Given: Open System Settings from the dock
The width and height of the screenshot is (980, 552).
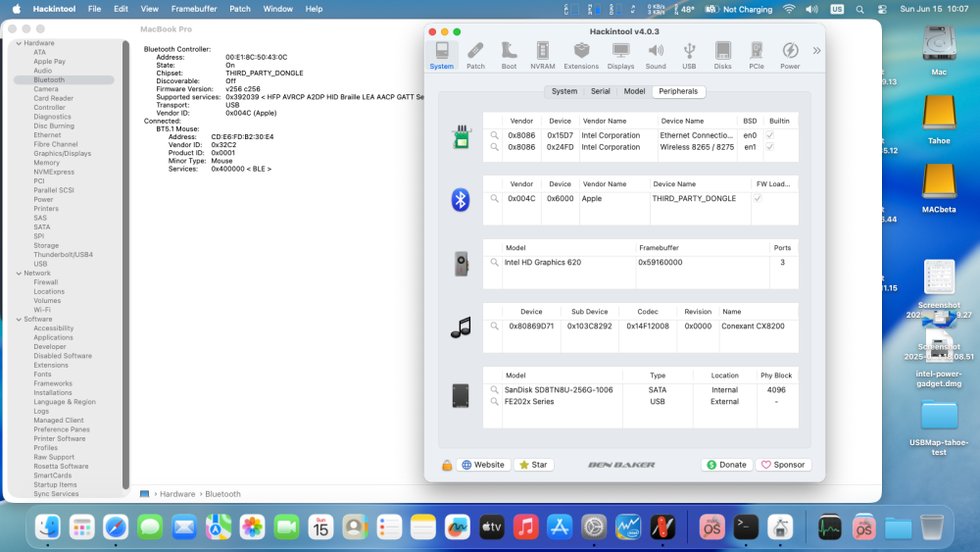Looking at the screenshot, I should [594, 527].
